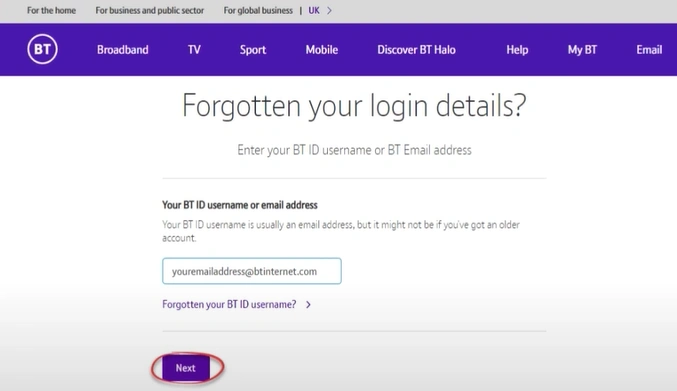Switch to For business and public sector
The height and width of the screenshot is (391, 677).
point(150,10)
